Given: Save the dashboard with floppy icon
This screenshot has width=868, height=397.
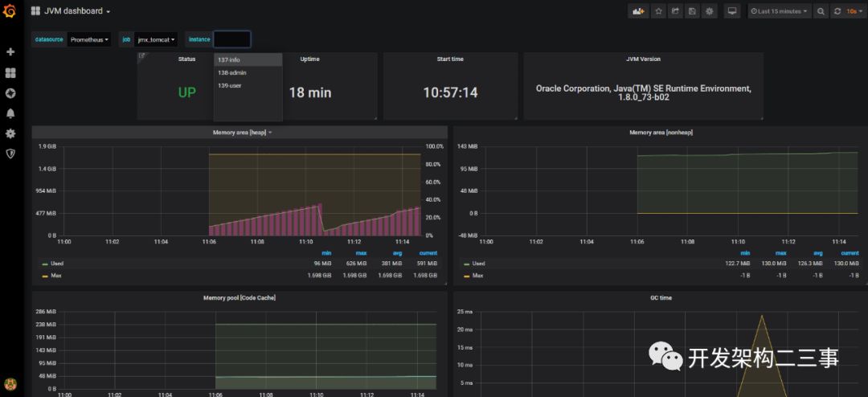Looking at the screenshot, I should point(692,11).
